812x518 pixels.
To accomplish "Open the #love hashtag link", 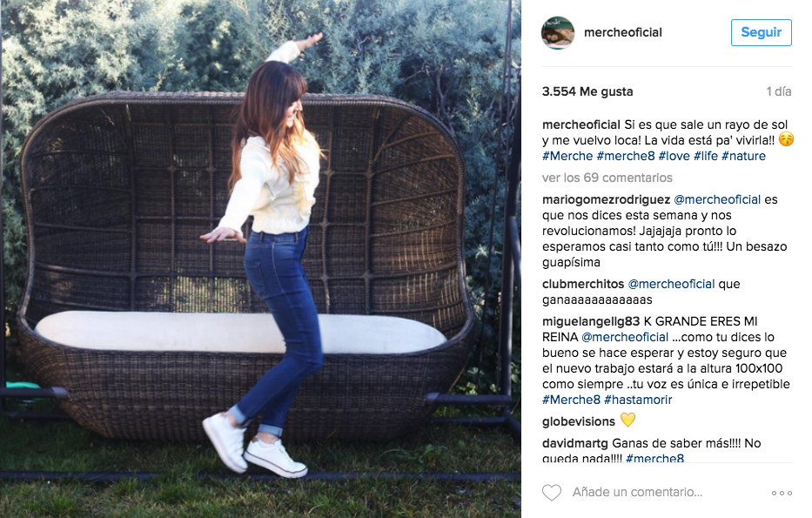I will [x=674, y=156].
